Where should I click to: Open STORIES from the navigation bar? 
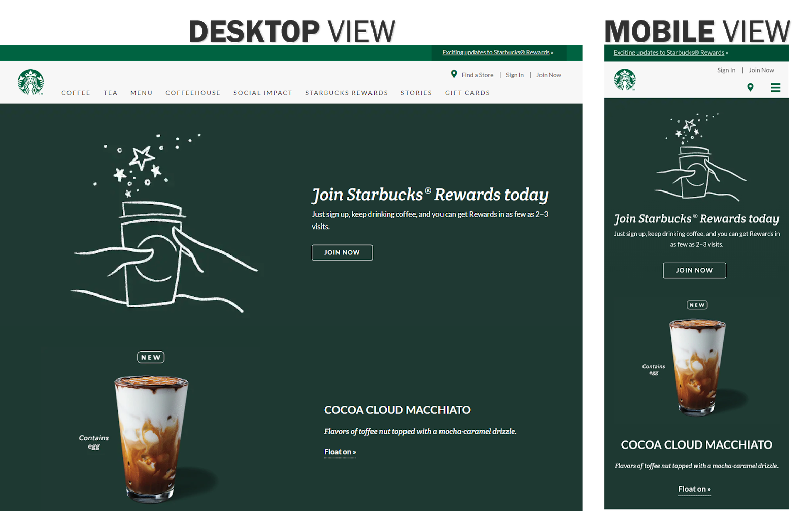click(x=416, y=93)
